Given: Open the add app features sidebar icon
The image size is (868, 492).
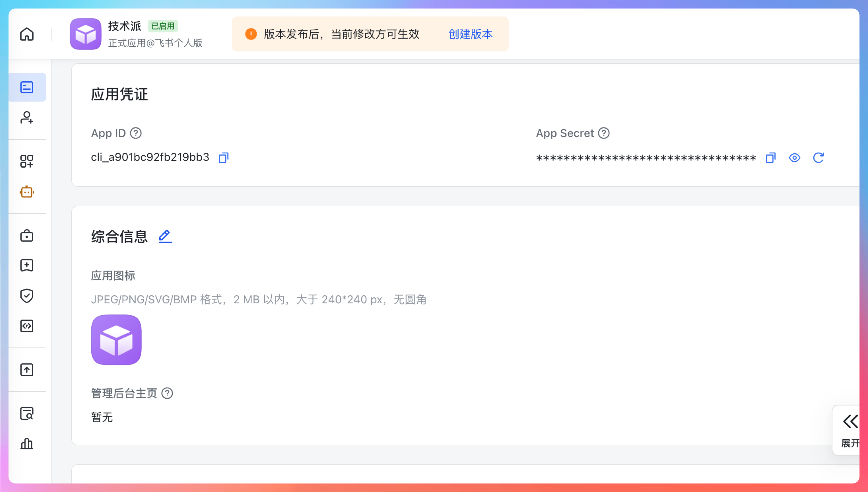Looking at the screenshot, I should 27,162.
